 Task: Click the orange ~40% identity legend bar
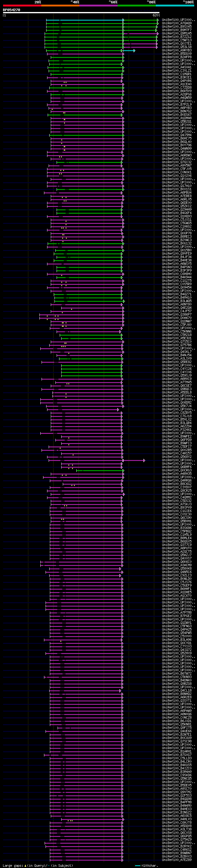(60, 6)
